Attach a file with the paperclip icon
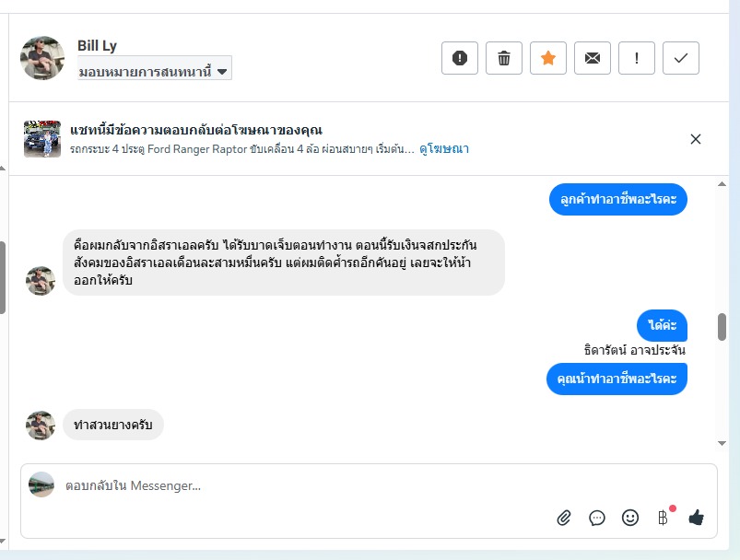 [564, 518]
